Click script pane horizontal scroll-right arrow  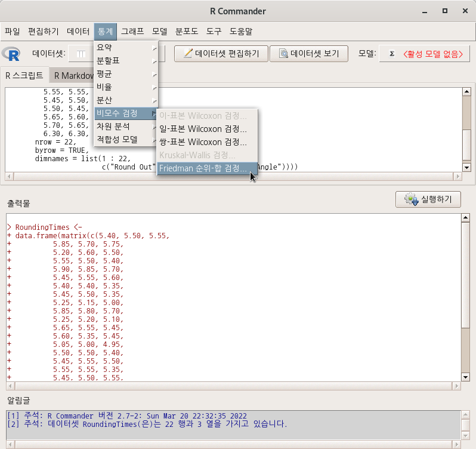(458, 177)
